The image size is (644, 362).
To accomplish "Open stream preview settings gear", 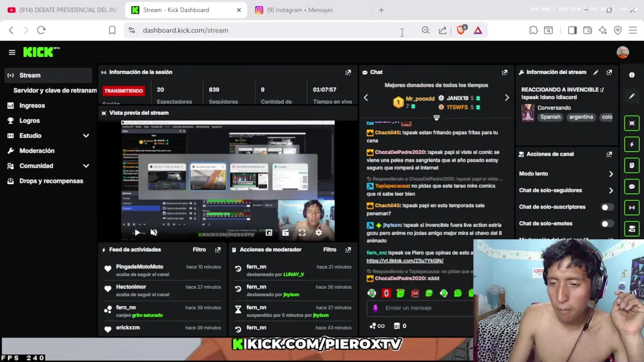I will tap(318, 233).
